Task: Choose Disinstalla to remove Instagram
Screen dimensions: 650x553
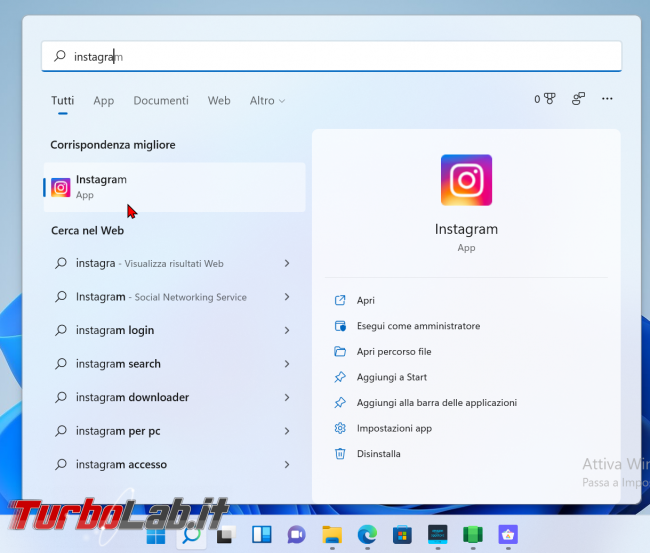Action: click(x=378, y=454)
